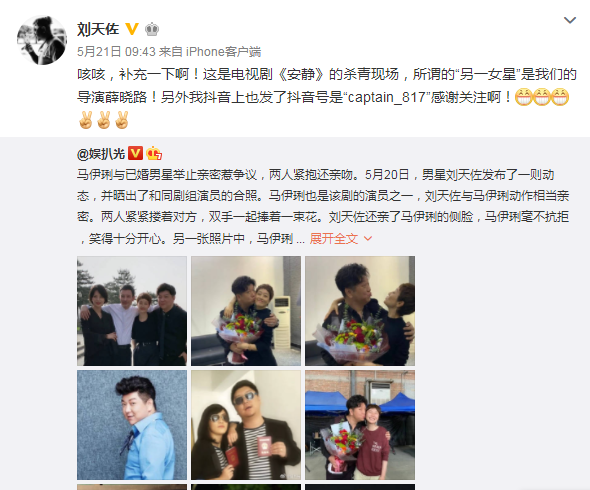Click the iPhone客户端 source link
The image size is (590, 490).
(223, 52)
